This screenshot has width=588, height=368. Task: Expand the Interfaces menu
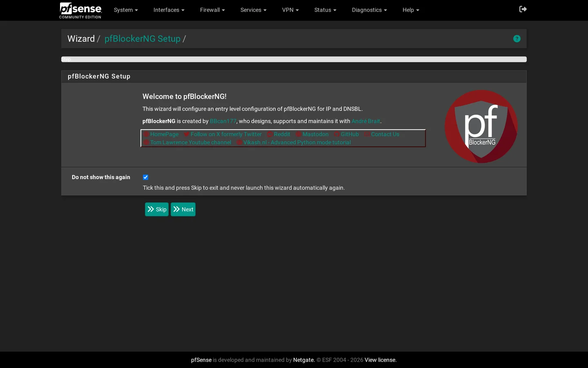[x=169, y=10]
